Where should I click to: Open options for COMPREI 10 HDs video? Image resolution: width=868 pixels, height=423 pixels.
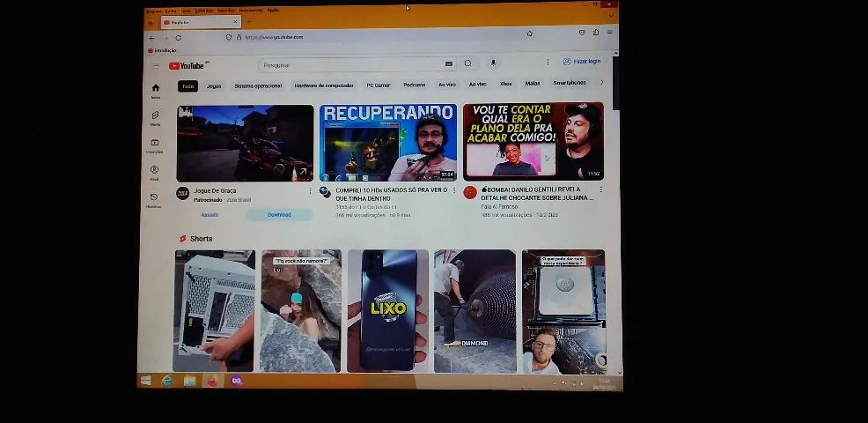point(454,190)
